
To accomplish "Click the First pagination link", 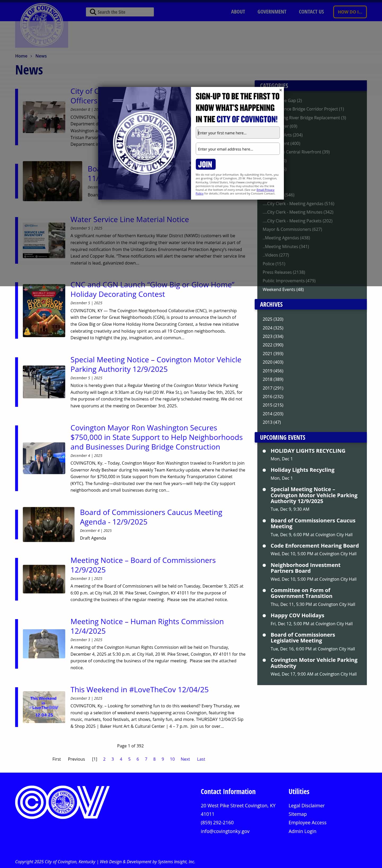I will 57,759.
